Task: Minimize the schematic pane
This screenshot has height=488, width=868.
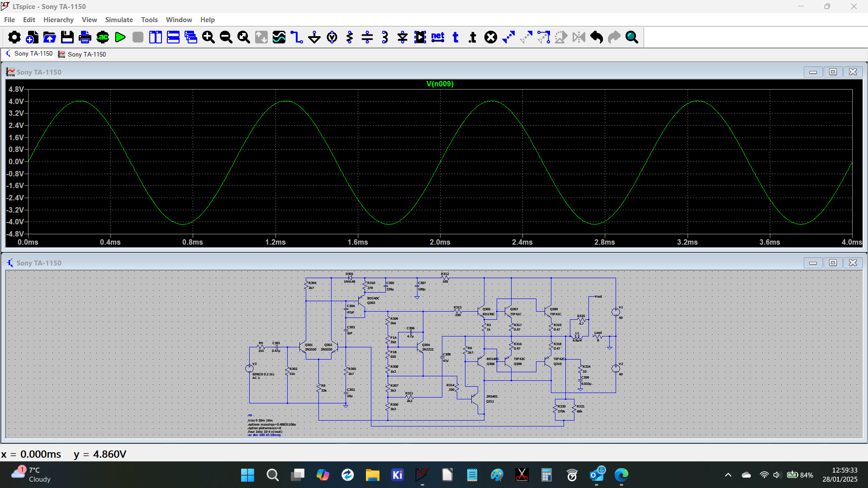Action: coord(813,263)
